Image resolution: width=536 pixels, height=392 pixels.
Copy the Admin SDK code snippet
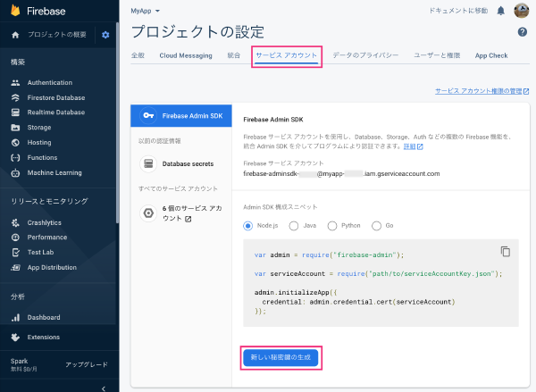click(x=505, y=251)
